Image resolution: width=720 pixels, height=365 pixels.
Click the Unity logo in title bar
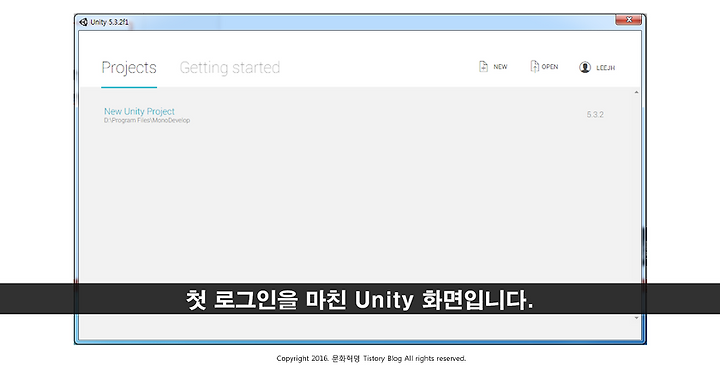[83, 22]
